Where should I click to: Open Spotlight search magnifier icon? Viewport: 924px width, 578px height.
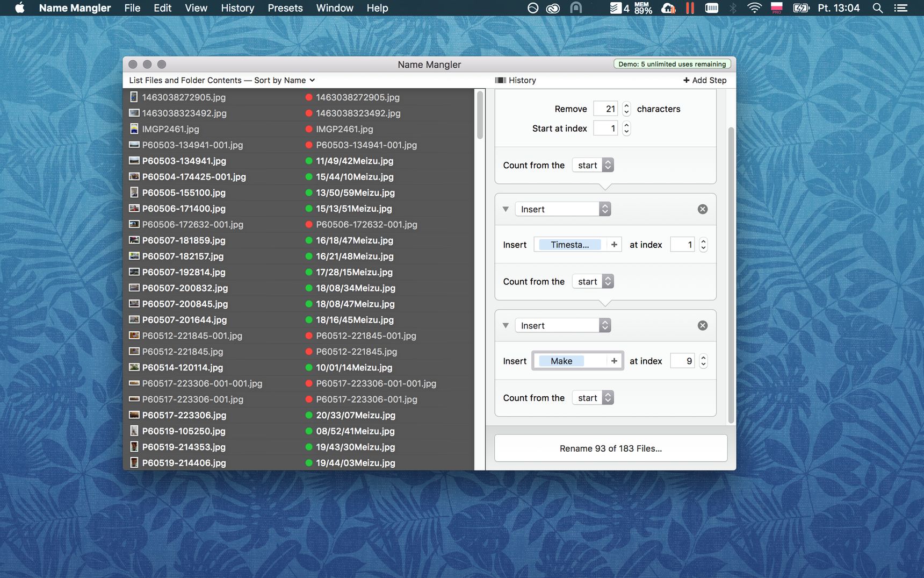pyautogui.click(x=878, y=8)
